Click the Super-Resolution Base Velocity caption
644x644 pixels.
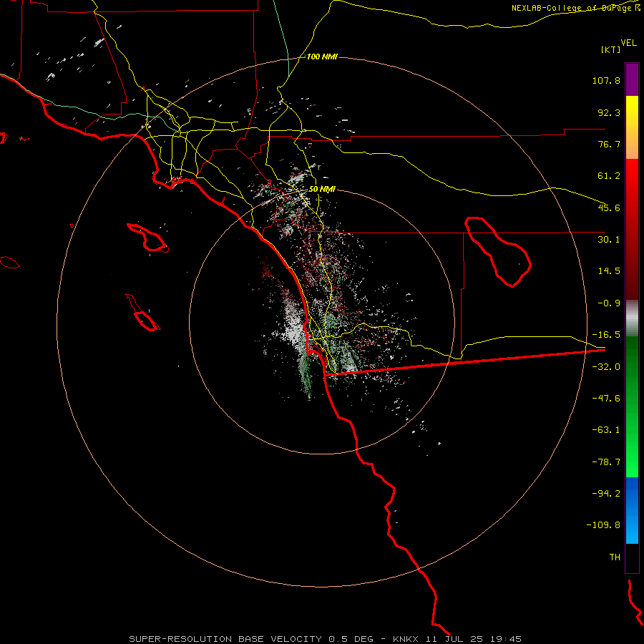(x=325, y=639)
